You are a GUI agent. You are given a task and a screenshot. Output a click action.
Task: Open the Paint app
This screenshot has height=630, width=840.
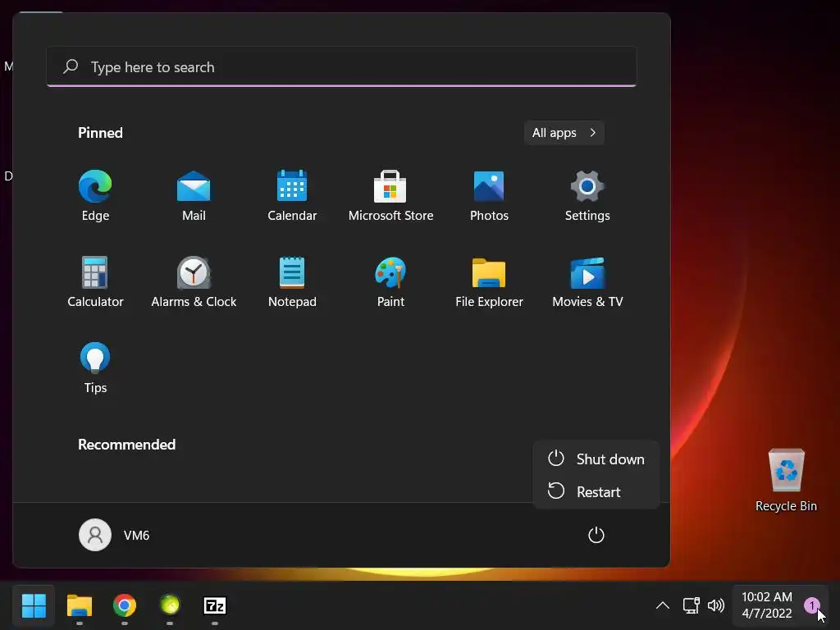390,282
